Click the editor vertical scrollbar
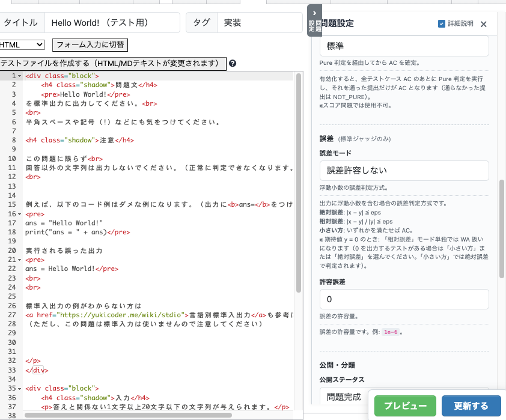Screen dimensions: 506x420 pyautogui.click(x=299, y=183)
